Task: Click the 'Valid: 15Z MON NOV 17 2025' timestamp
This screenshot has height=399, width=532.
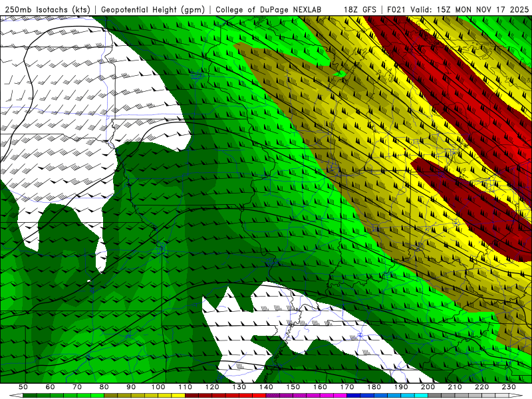Action: tap(469, 10)
